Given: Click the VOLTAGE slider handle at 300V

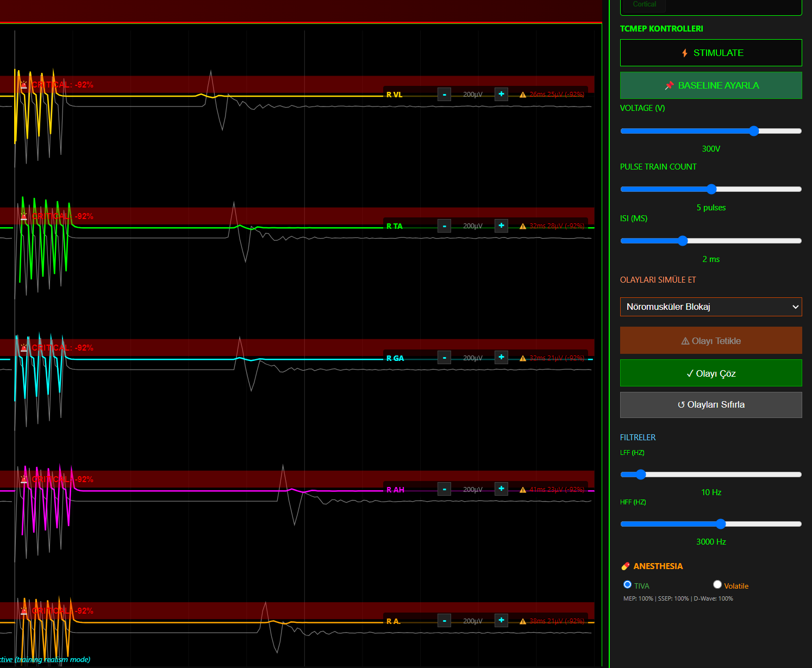Looking at the screenshot, I should click(x=753, y=131).
